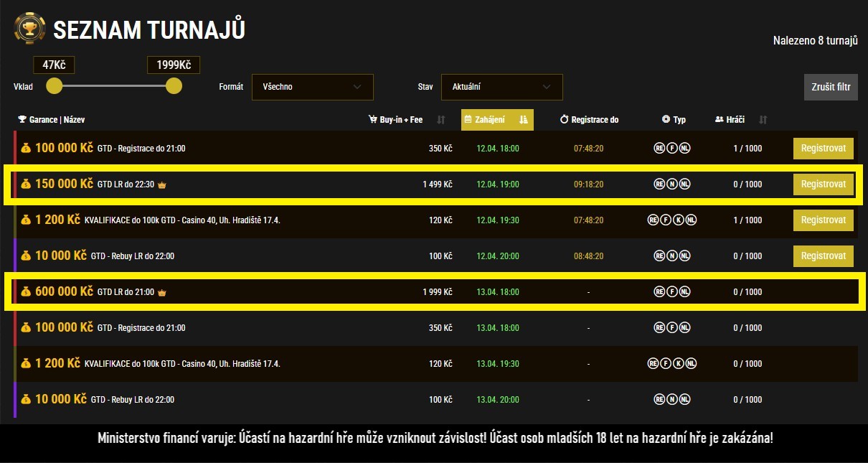Click the money bag icon of the 13.04. 20:00 10 000 Kč tournament
Image resolution: width=868 pixels, height=463 pixels.
point(27,400)
